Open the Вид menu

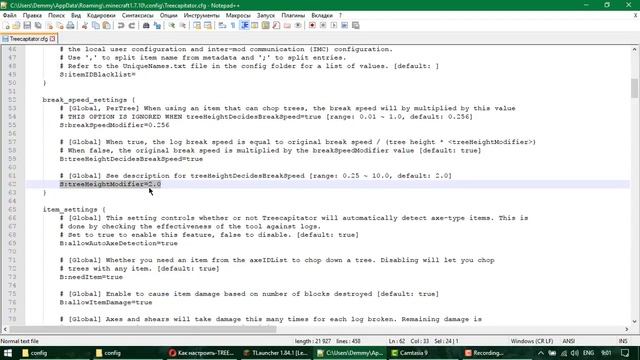coord(76,15)
